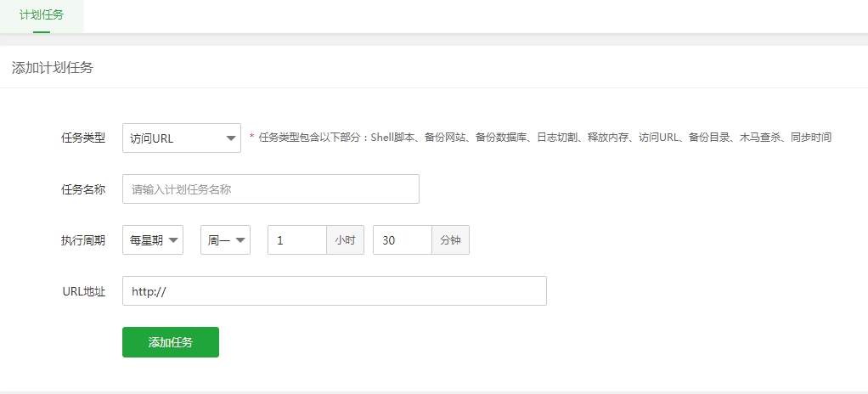868x394 pixels.
Task: Click the caret arrow beside 周一
Action: pos(241,241)
